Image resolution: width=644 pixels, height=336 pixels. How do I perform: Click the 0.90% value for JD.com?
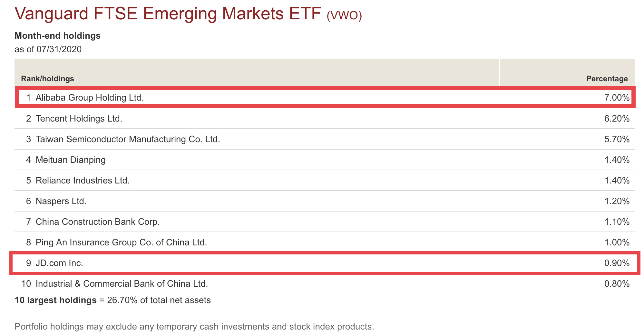(617, 263)
